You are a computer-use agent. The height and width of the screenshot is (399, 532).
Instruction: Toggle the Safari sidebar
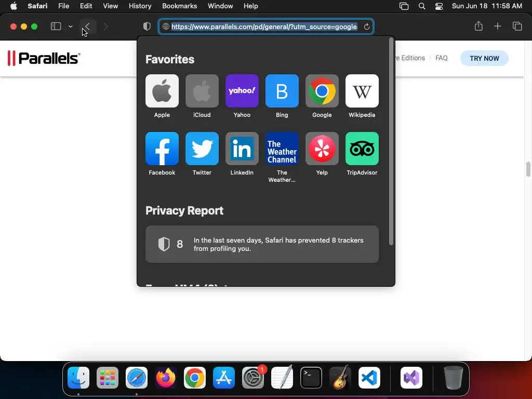click(x=56, y=26)
